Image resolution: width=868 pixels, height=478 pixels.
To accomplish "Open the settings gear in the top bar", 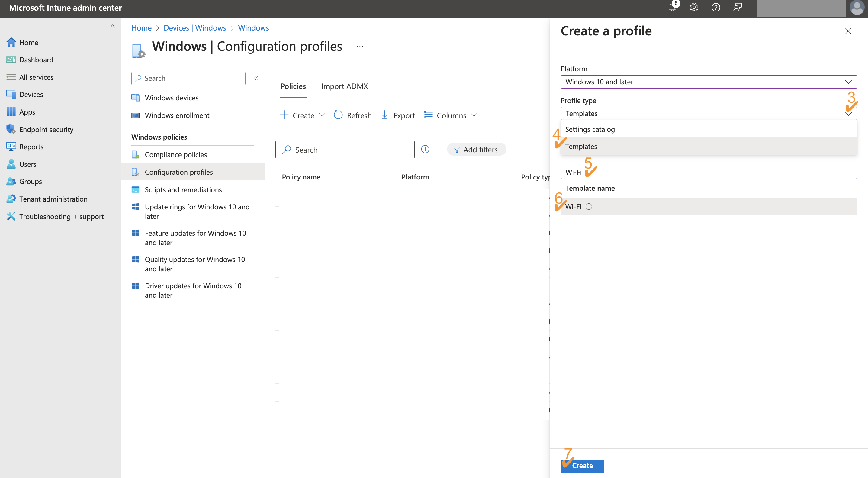I will click(x=694, y=8).
